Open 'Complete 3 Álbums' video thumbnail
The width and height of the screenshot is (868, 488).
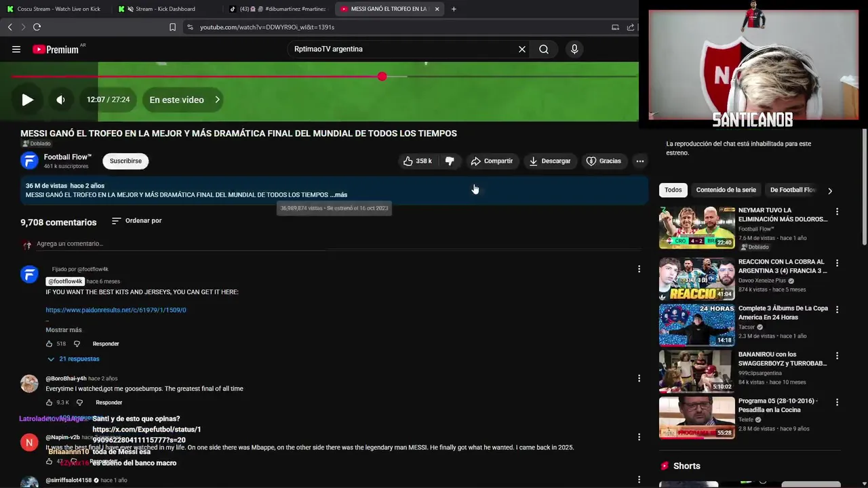pyautogui.click(x=696, y=325)
